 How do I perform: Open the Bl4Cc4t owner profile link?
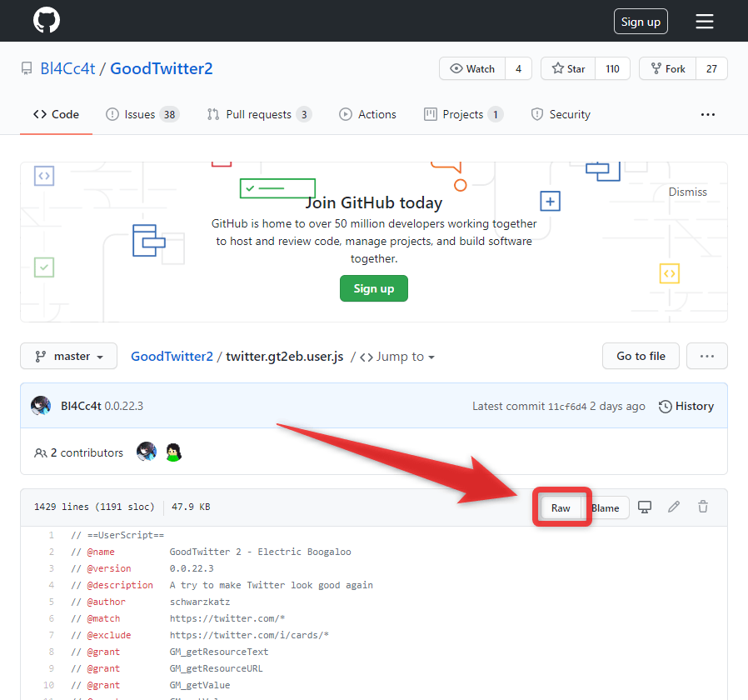pyautogui.click(x=67, y=68)
